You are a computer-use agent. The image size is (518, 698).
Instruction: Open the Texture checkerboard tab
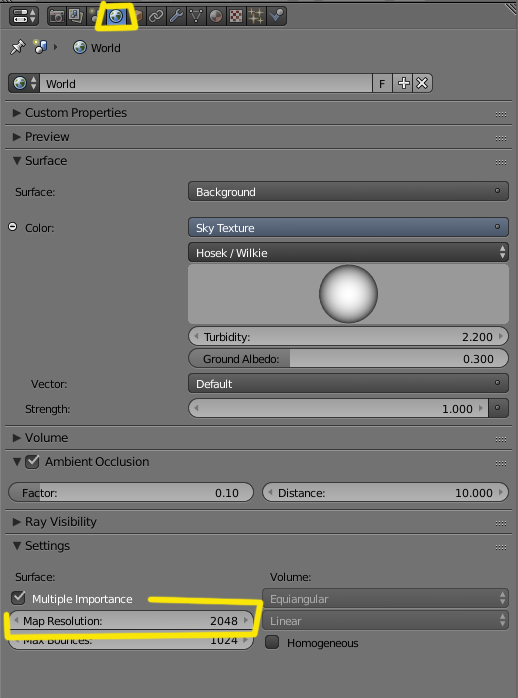236,16
